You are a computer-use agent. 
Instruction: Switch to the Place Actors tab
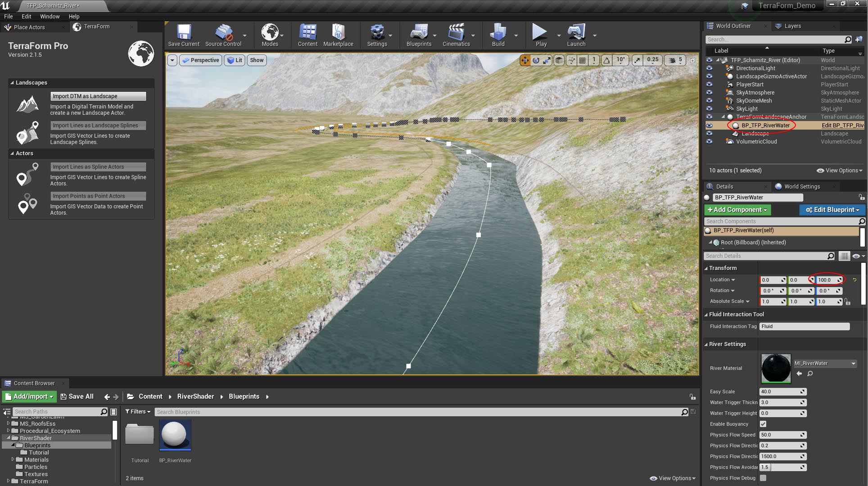pos(29,27)
